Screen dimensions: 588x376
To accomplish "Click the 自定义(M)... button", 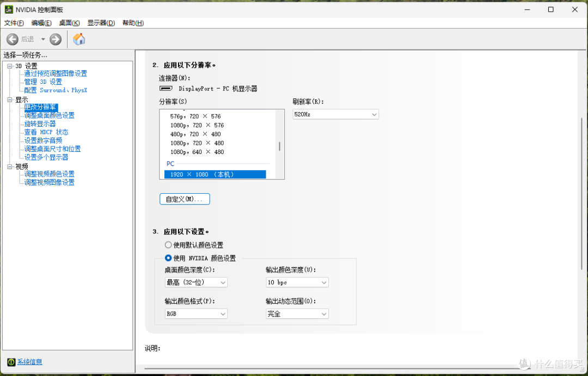I will [185, 199].
